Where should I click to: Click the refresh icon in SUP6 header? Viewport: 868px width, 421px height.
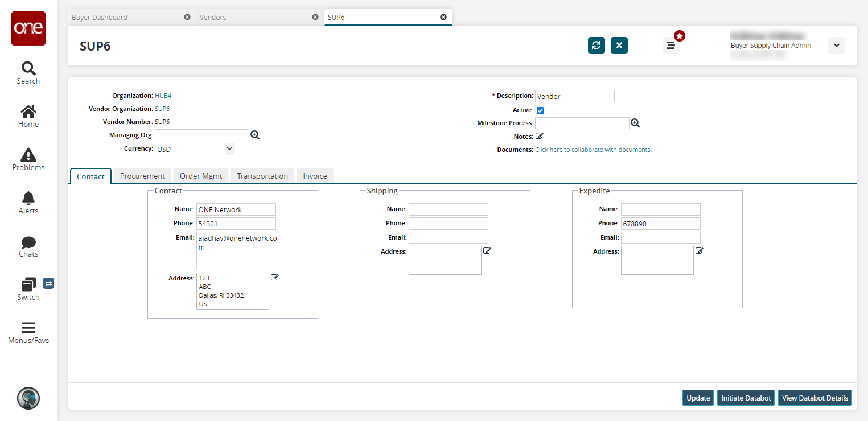click(596, 46)
